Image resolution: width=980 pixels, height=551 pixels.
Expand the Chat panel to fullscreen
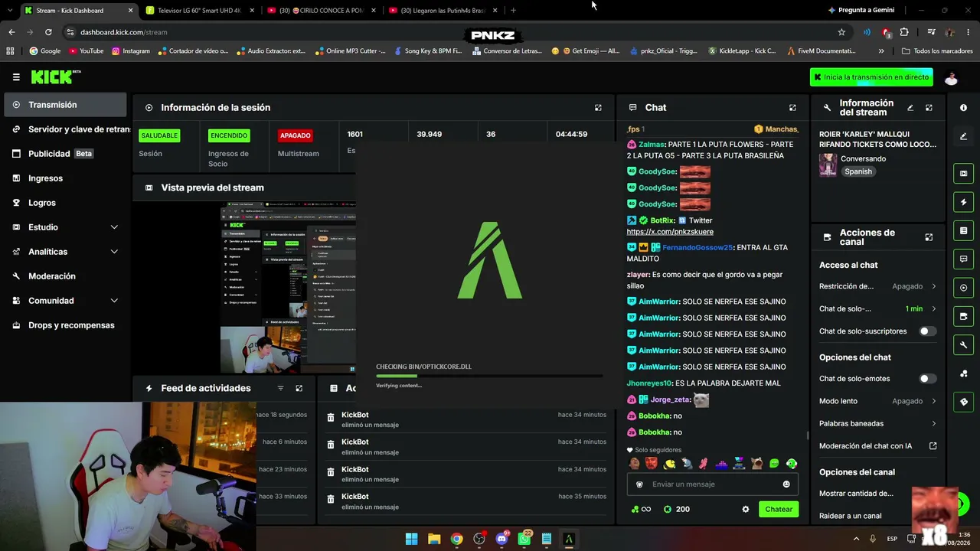tap(792, 108)
